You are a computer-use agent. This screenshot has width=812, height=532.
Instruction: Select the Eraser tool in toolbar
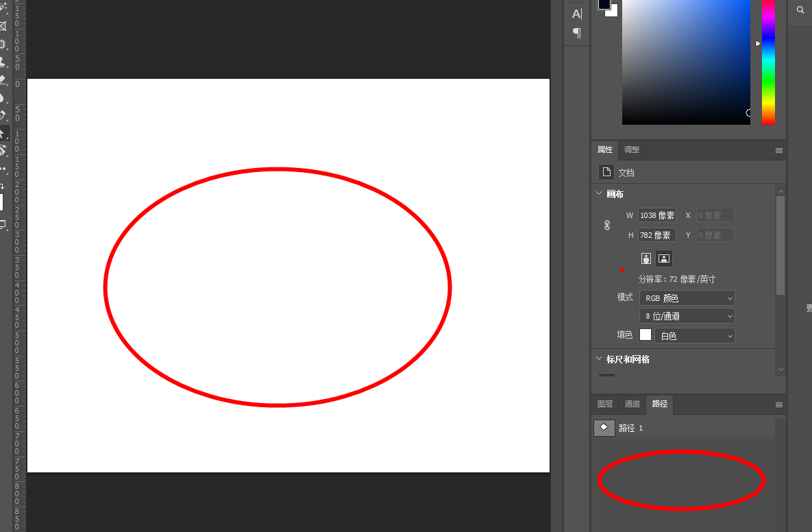coord(3,80)
